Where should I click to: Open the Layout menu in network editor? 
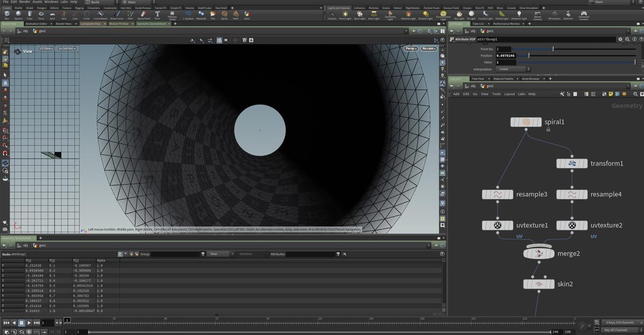pos(509,94)
